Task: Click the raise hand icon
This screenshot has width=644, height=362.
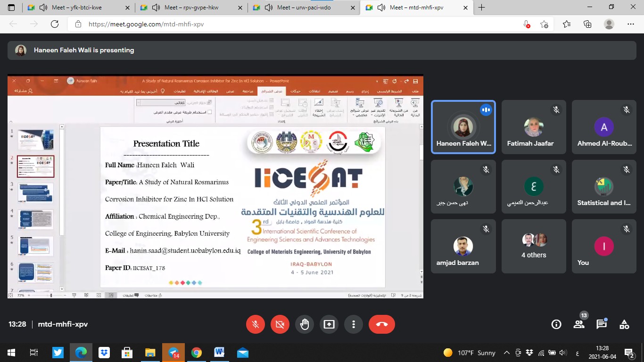Action: (305, 324)
